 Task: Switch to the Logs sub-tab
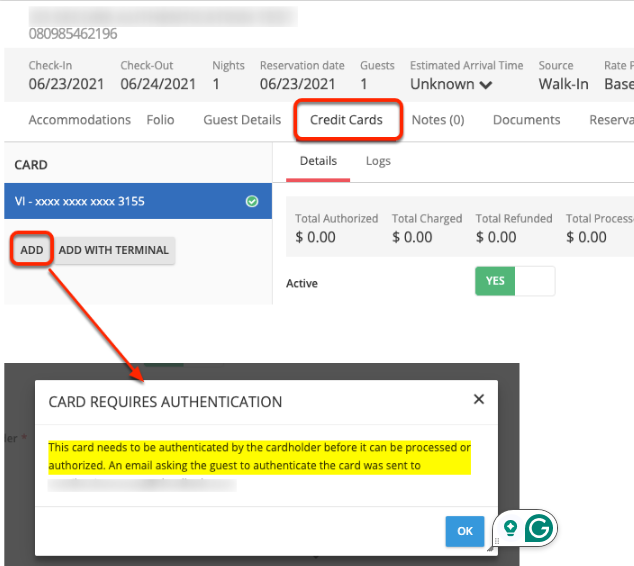tap(378, 161)
